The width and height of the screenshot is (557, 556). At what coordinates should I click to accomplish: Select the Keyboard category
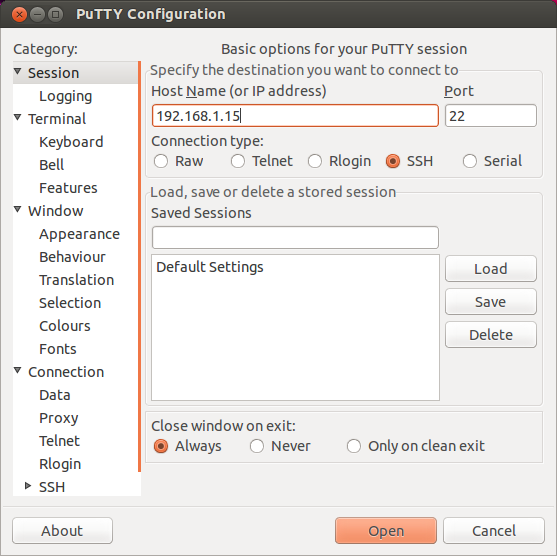point(71,142)
